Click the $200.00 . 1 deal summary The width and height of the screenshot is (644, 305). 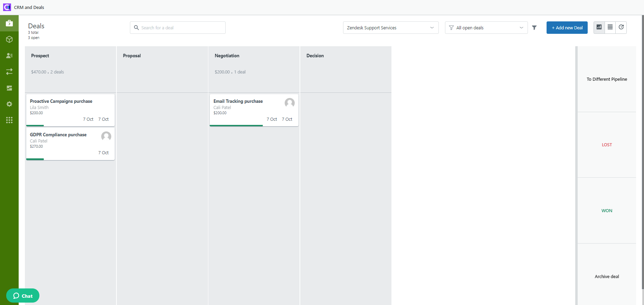[230, 72]
